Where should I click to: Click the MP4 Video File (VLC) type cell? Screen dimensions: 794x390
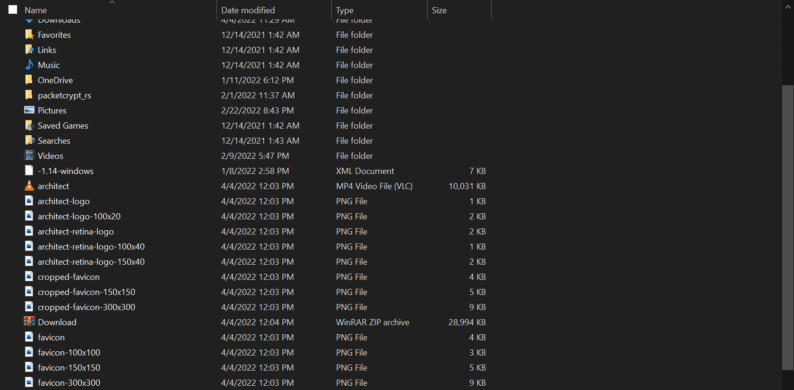pos(374,186)
